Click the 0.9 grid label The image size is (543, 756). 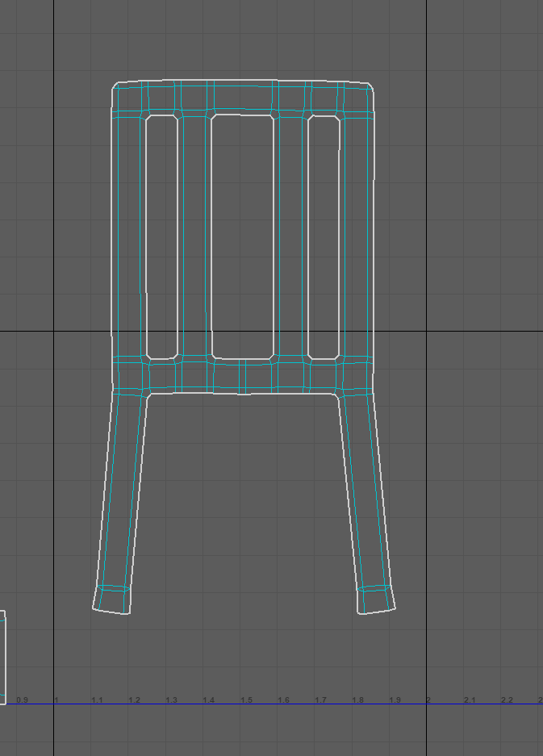[x=22, y=700]
